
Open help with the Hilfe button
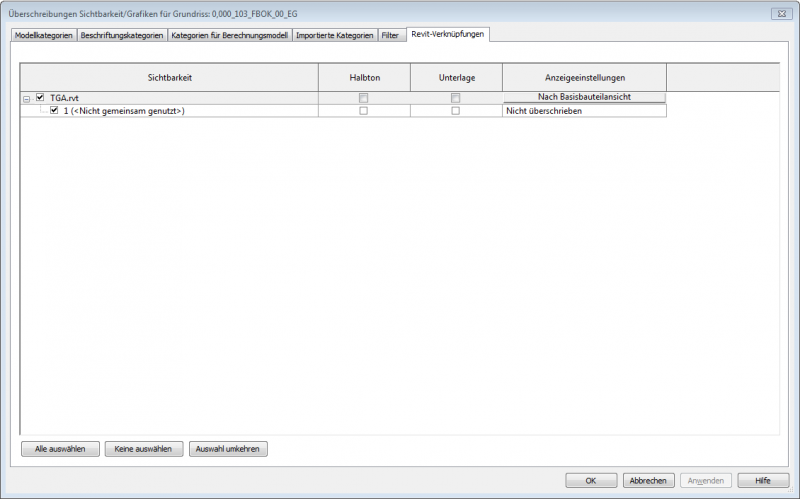tap(763, 480)
